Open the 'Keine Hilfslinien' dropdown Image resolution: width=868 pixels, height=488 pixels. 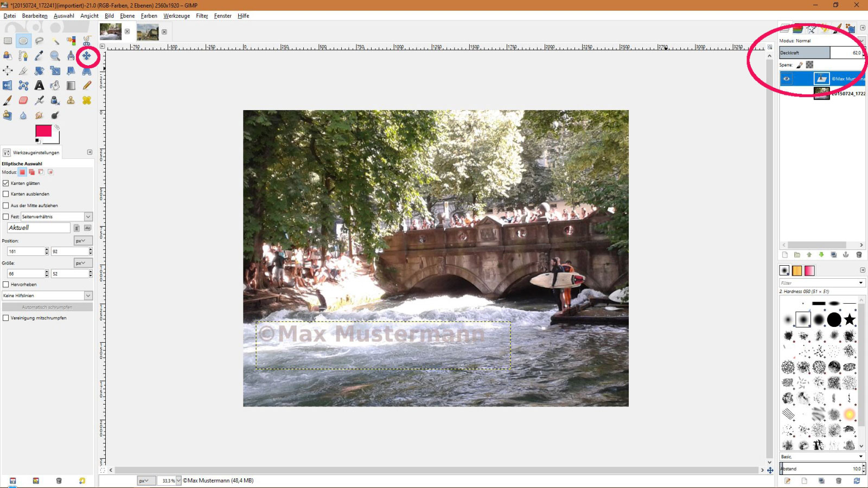click(47, 296)
